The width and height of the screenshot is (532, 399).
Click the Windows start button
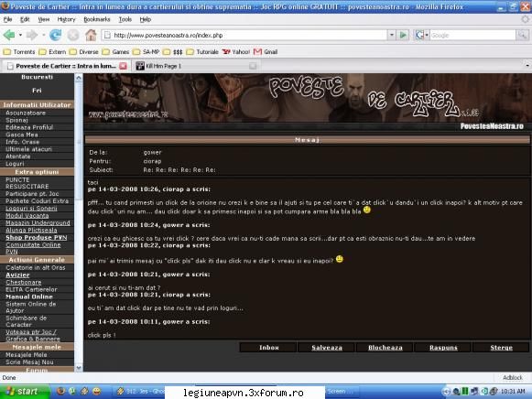tap(25, 392)
